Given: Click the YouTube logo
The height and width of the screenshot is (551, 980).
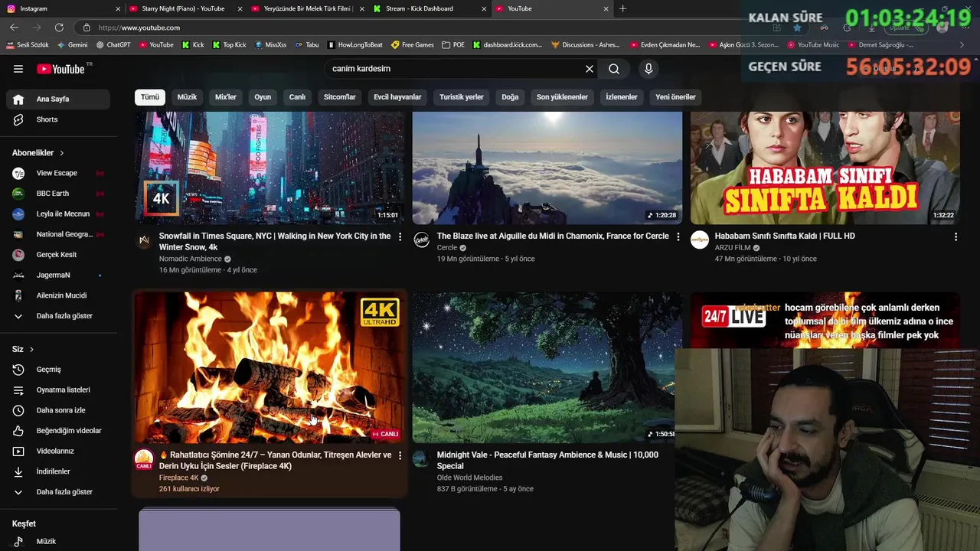Looking at the screenshot, I should [60, 69].
